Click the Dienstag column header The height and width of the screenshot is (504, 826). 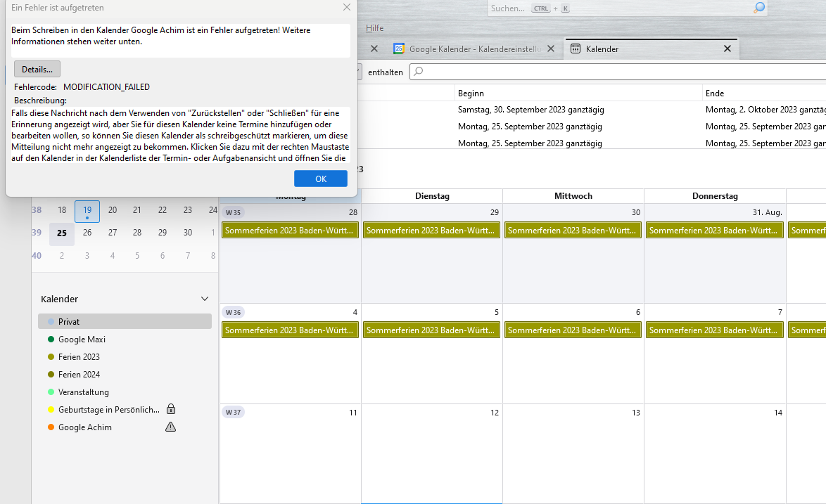(x=432, y=195)
